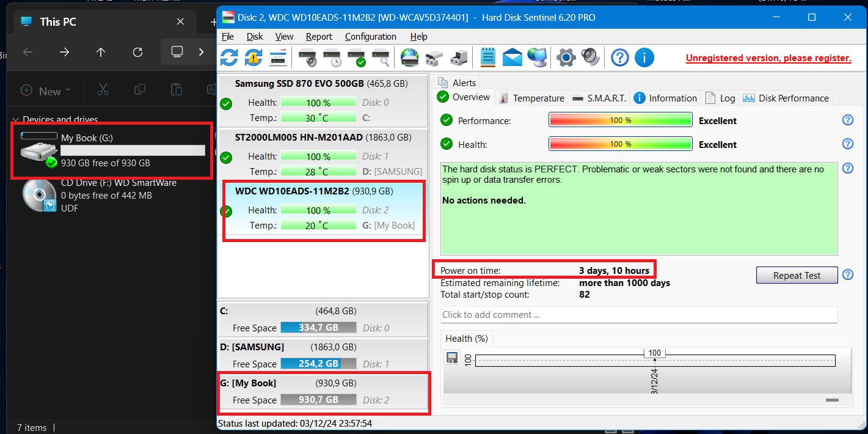The height and width of the screenshot is (434, 868).
Task: Collapse the Devices and drives group
Action: (x=16, y=120)
